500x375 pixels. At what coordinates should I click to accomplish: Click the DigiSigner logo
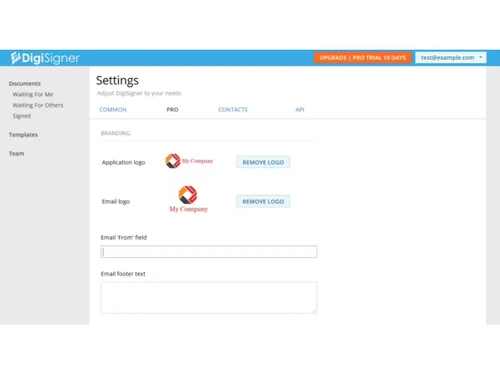point(45,58)
